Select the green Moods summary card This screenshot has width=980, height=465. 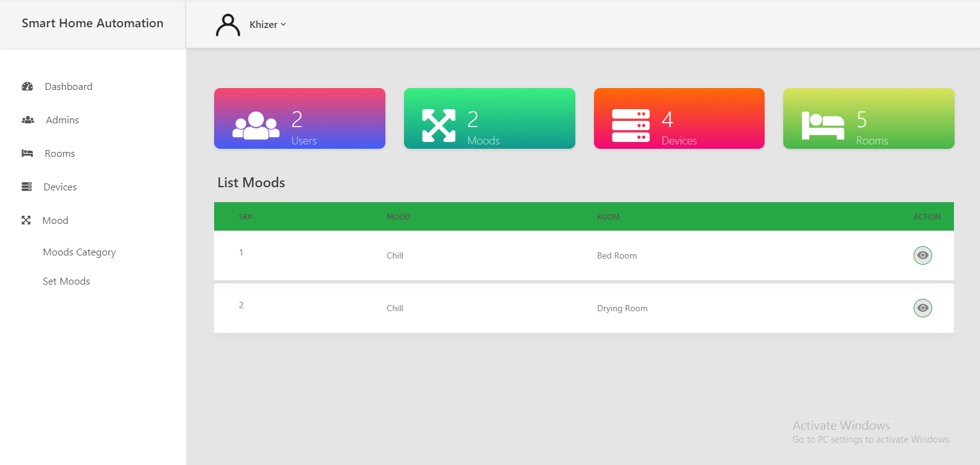(x=489, y=118)
